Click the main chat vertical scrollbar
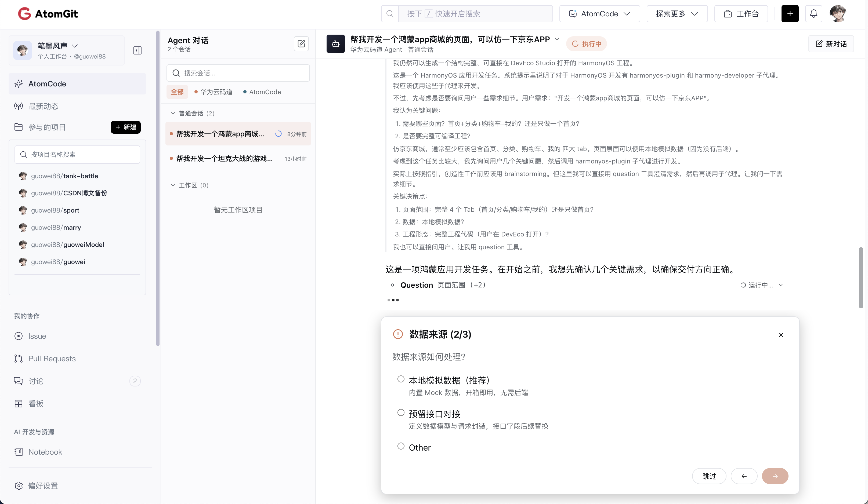 point(861,277)
